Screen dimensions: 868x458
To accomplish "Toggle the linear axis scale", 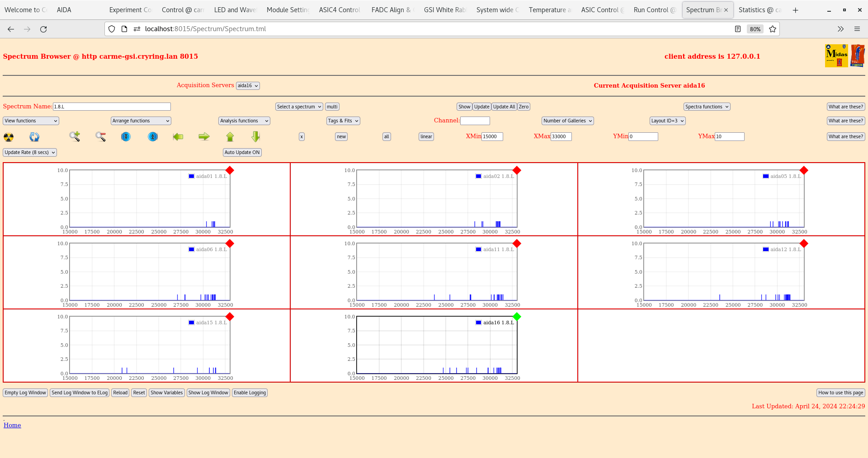I will pos(425,136).
